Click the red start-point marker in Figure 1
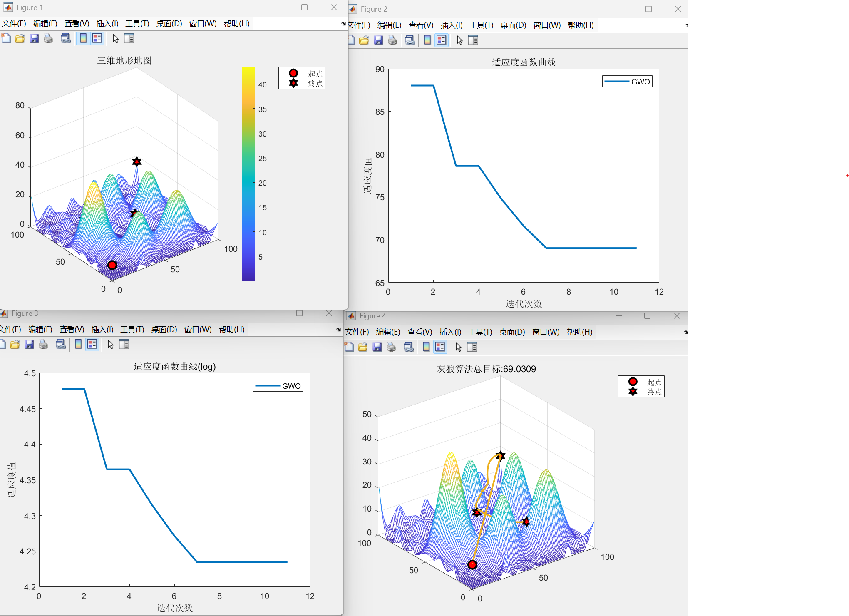 point(112,265)
